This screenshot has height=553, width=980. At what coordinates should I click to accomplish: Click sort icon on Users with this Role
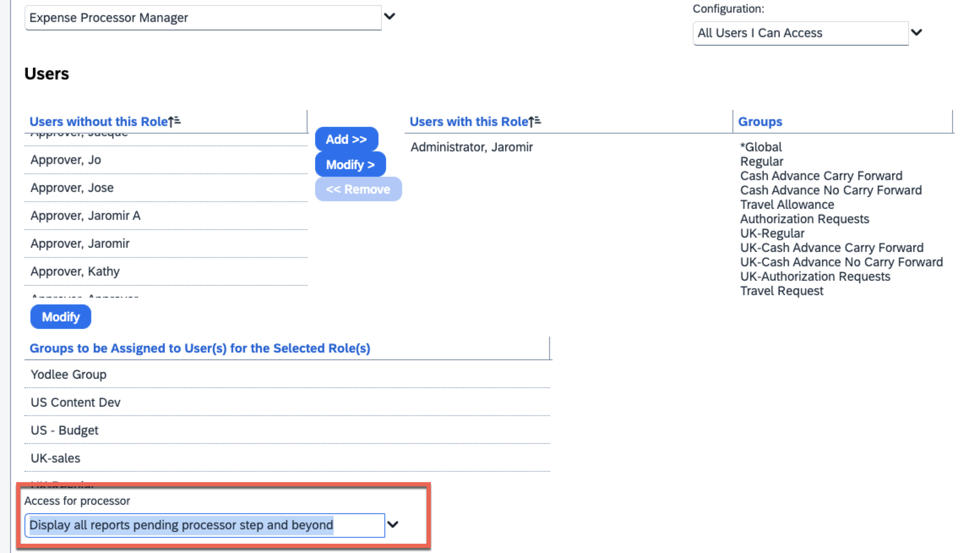[x=535, y=122]
